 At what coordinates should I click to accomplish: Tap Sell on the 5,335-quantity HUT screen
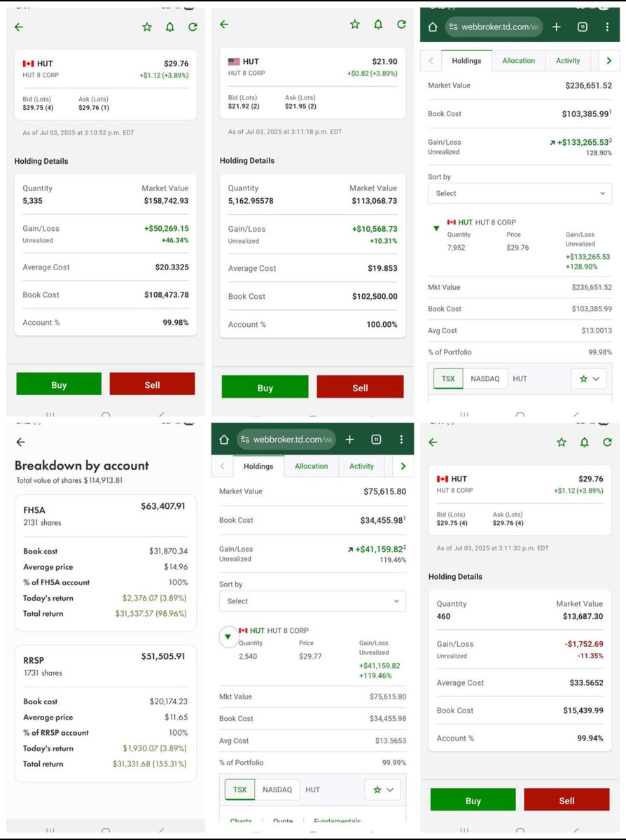tap(152, 384)
